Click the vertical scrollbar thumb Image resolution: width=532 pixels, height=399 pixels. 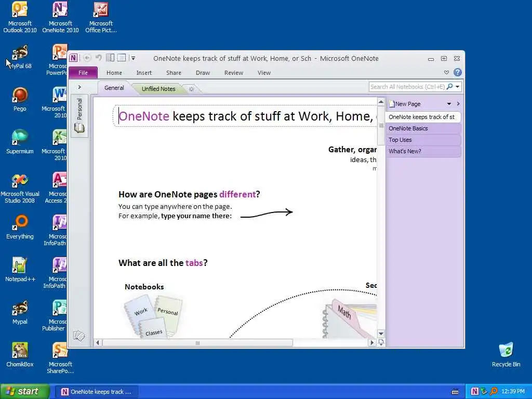pos(381,126)
